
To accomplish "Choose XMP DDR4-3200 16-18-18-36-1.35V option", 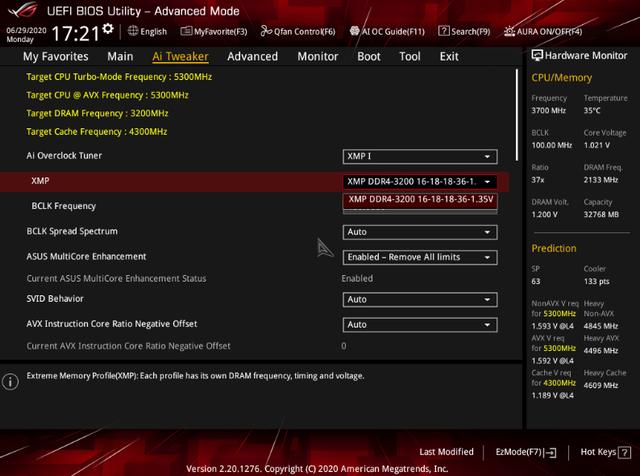I will pyautogui.click(x=420, y=199).
